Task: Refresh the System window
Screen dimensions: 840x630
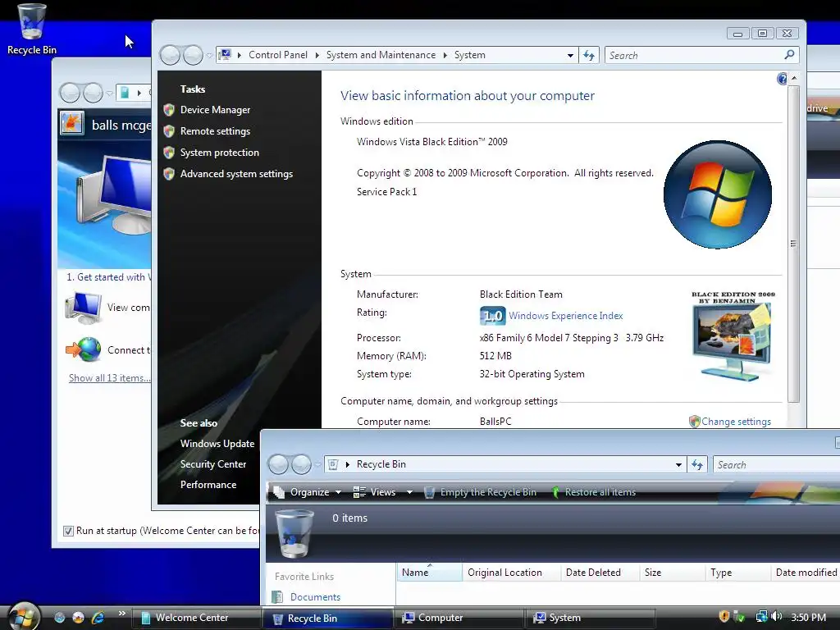Action: (x=589, y=55)
